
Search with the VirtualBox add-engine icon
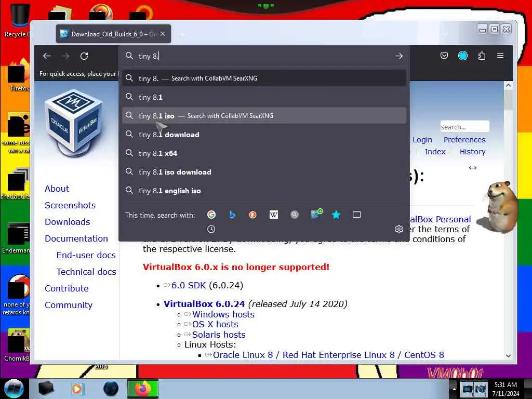coord(316,214)
